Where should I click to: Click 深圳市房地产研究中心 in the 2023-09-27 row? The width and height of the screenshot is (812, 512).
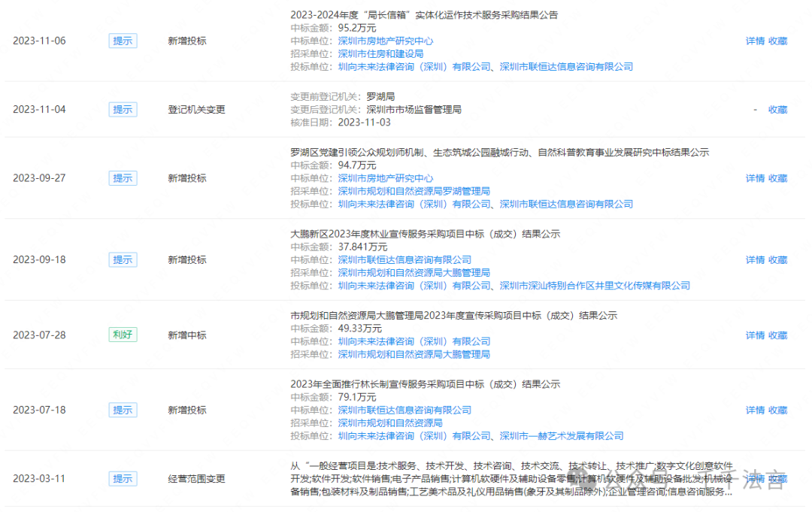tap(385, 178)
